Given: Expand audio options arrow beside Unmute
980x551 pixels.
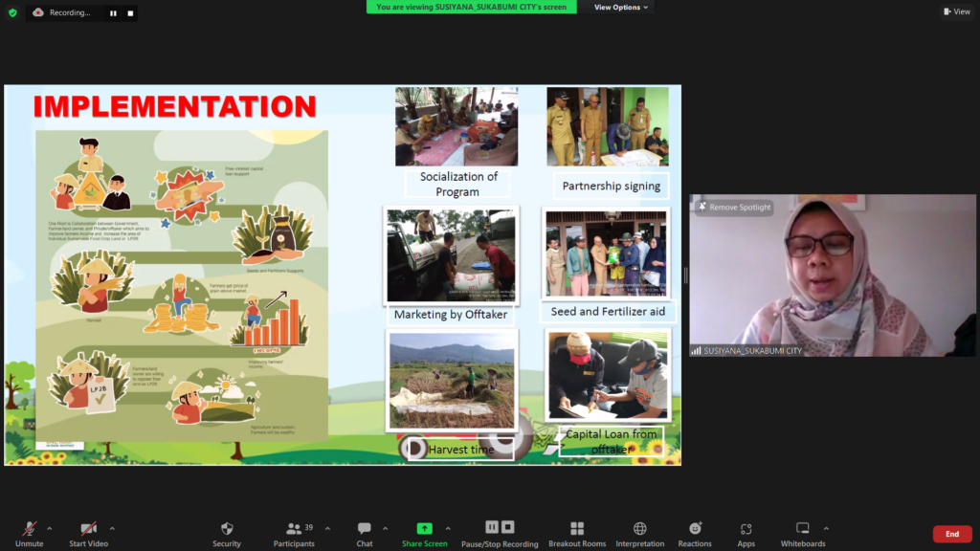Looking at the screenshot, I should coord(50,528).
